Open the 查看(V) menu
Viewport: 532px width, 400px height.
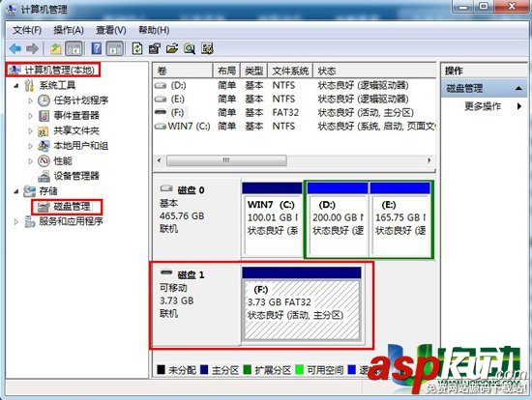[x=111, y=30]
